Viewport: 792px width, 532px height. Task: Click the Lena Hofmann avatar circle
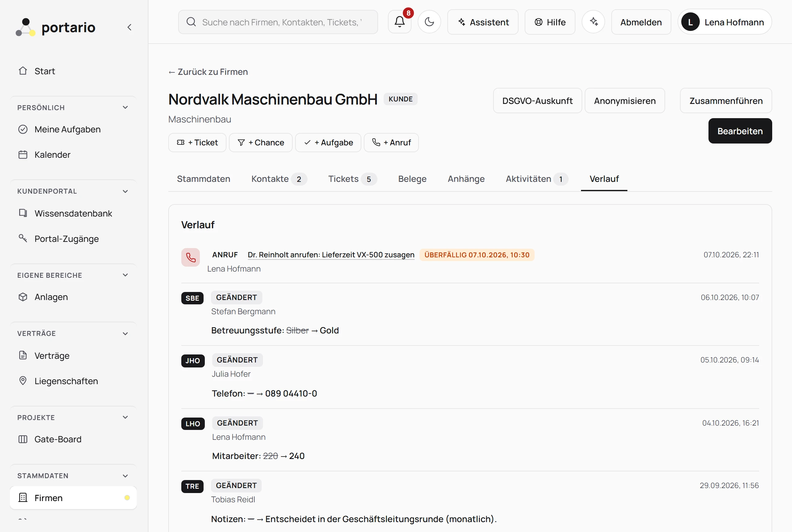click(690, 22)
